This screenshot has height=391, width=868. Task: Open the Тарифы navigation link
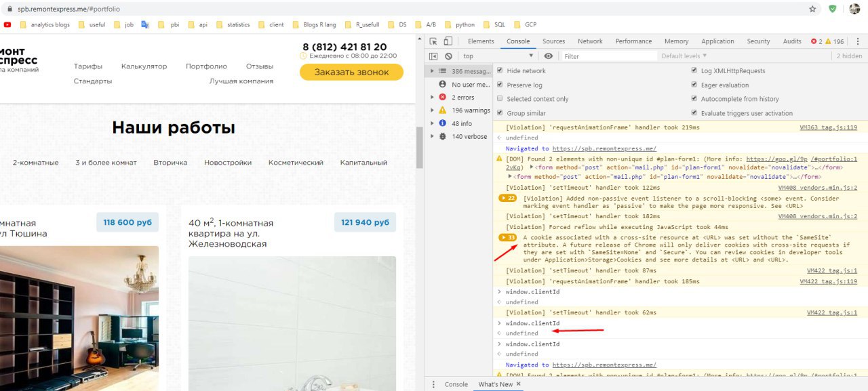point(88,66)
